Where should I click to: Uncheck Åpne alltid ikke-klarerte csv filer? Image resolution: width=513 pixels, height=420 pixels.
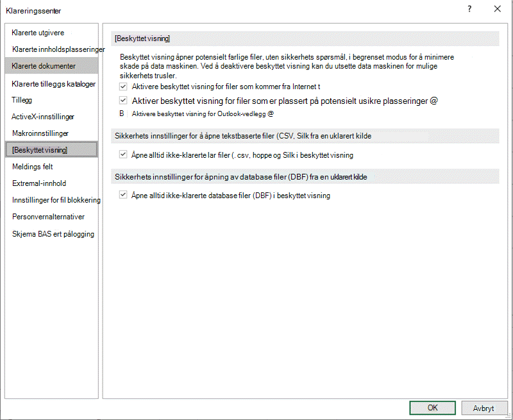click(123, 155)
